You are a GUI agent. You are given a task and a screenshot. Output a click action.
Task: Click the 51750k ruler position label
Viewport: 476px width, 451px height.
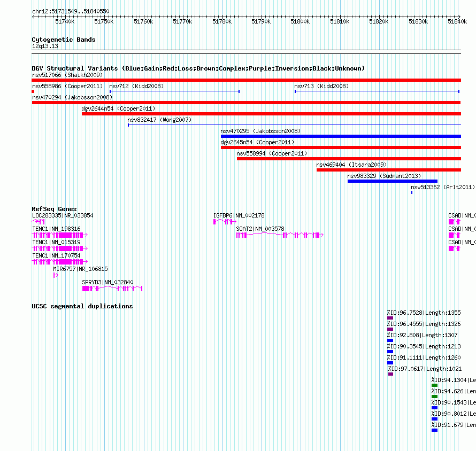pos(104,21)
